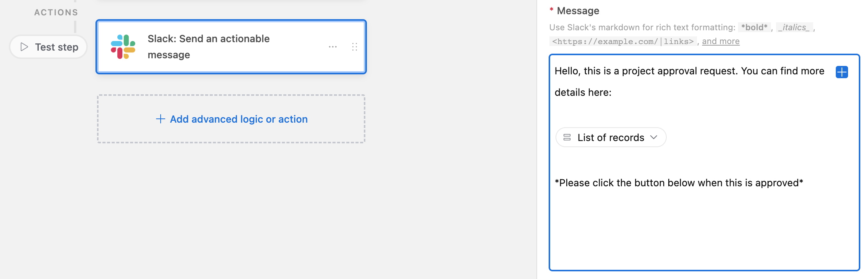Image resolution: width=868 pixels, height=279 pixels.
Task: Open the three-dot menu on Slack action
Action: pyautogui.click(x=333, y=47)
